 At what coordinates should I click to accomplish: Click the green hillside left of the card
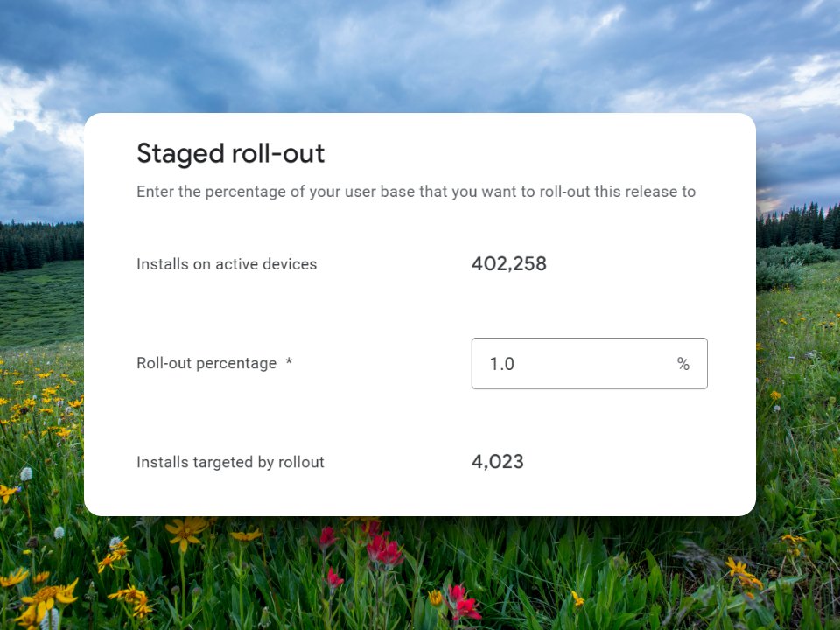tap(42, 305)
